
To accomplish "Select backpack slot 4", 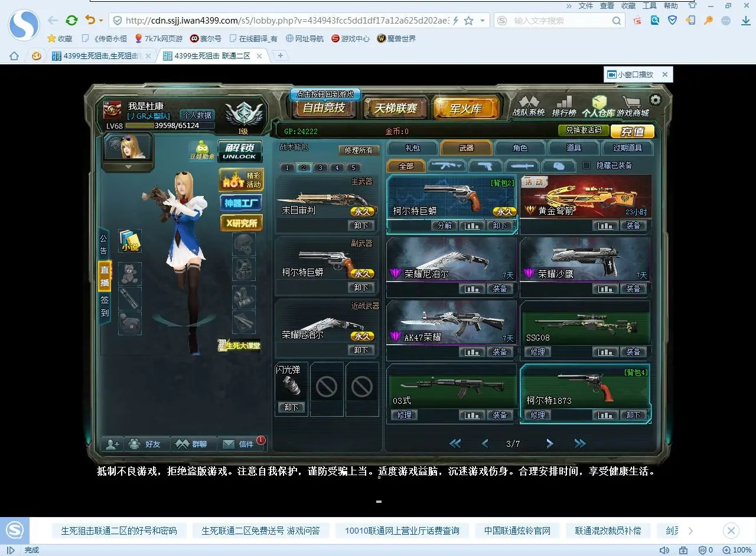I will 337,168.
